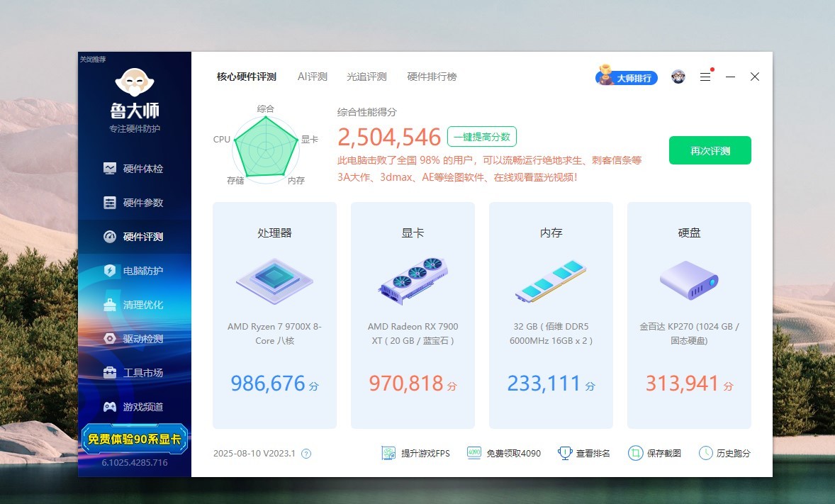Close the 鲁大师 window
Screen dimensions: 835x504
click(x=755, y=77)
